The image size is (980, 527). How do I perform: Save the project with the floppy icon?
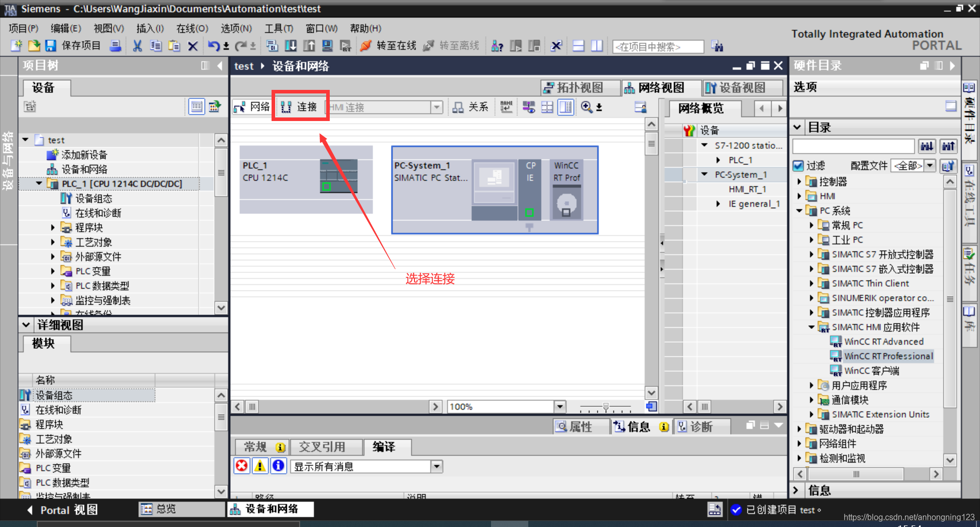coord(51,46)
